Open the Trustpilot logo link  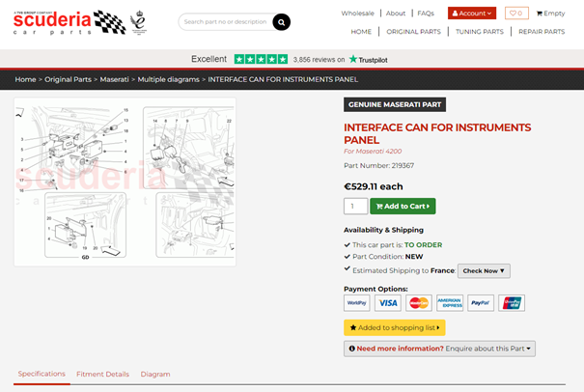coord(369,60)
